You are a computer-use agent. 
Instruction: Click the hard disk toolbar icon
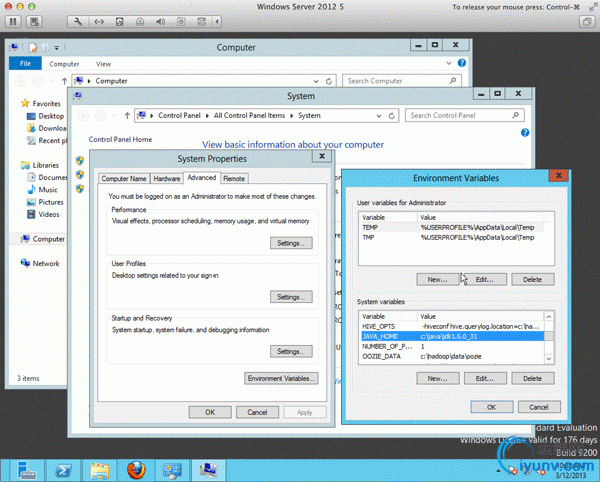tap(120, 21)
